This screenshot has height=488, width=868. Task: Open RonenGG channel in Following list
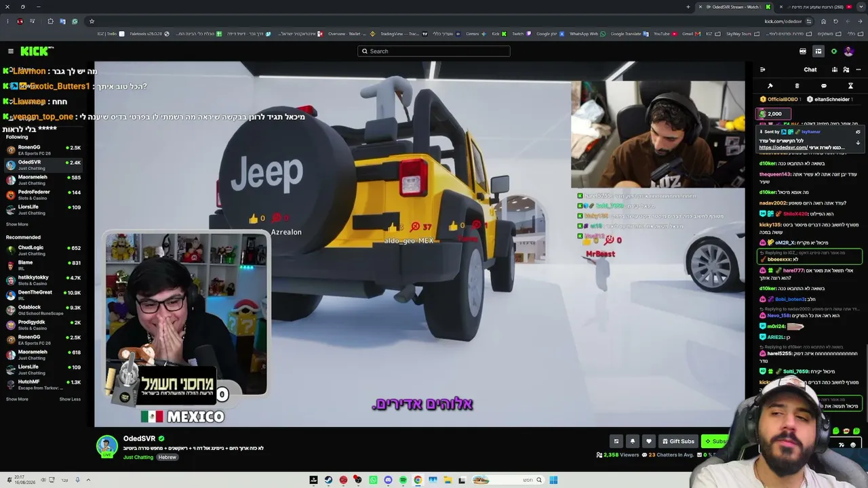(x=43, y=150)
